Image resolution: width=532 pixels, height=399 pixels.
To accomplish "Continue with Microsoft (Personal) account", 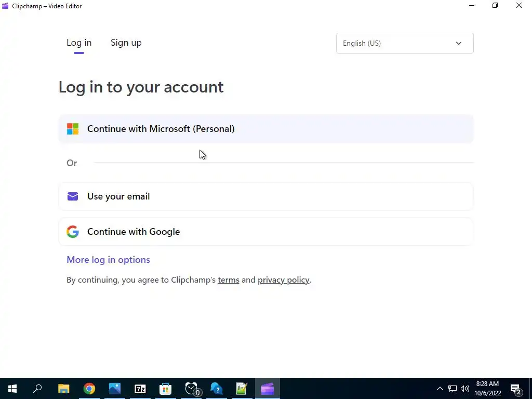I will point(266,129).
